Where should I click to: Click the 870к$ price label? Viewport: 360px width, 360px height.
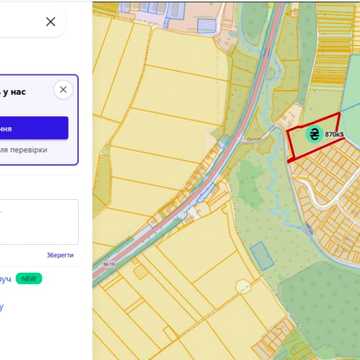point(334,134)
